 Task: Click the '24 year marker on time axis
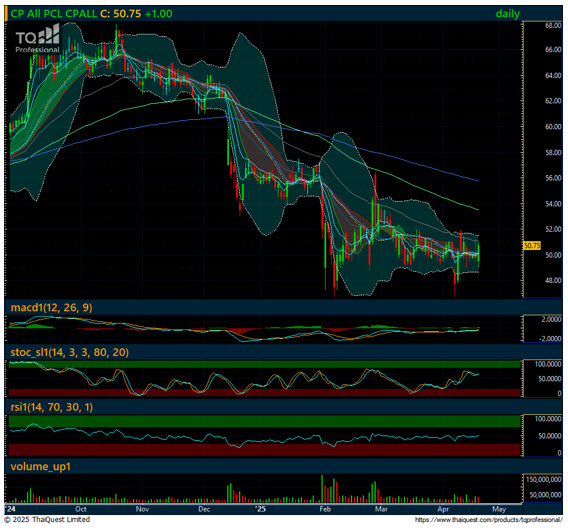point(11,508)
